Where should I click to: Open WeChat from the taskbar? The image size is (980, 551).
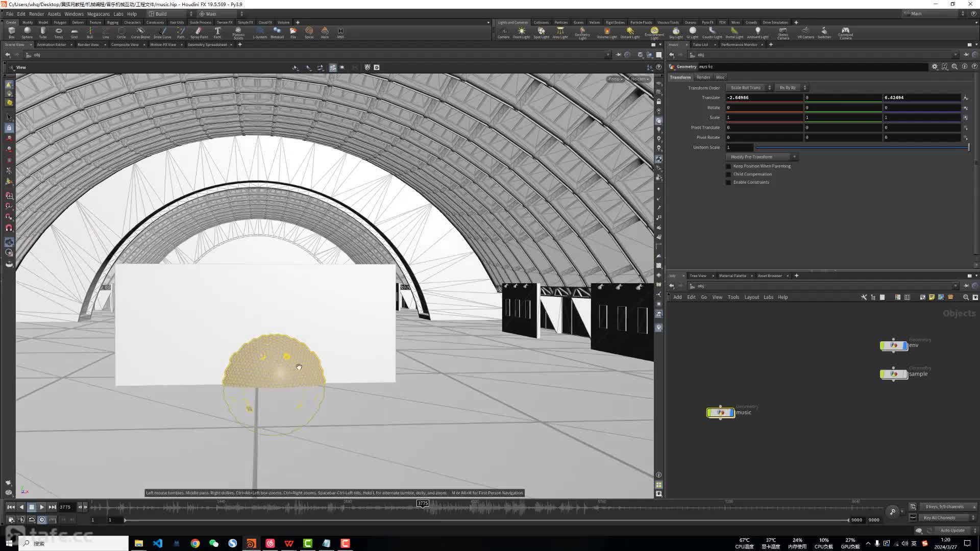[x=214, y=543]
